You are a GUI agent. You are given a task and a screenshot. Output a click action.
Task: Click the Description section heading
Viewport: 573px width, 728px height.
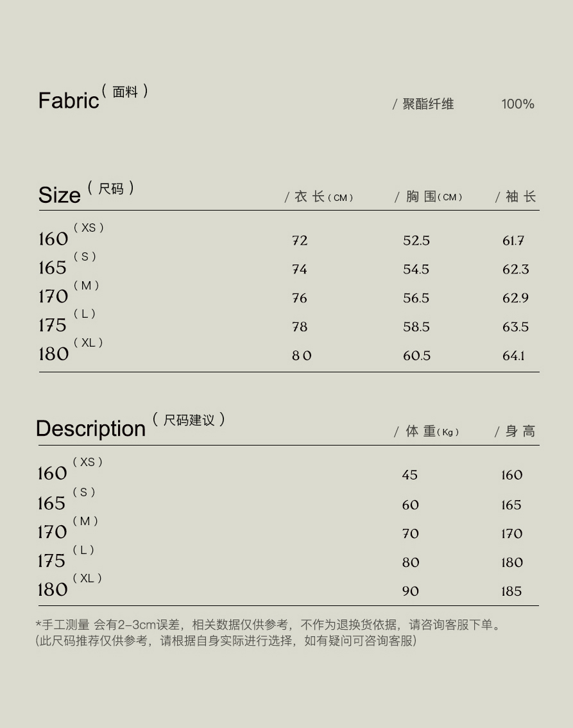91,429
